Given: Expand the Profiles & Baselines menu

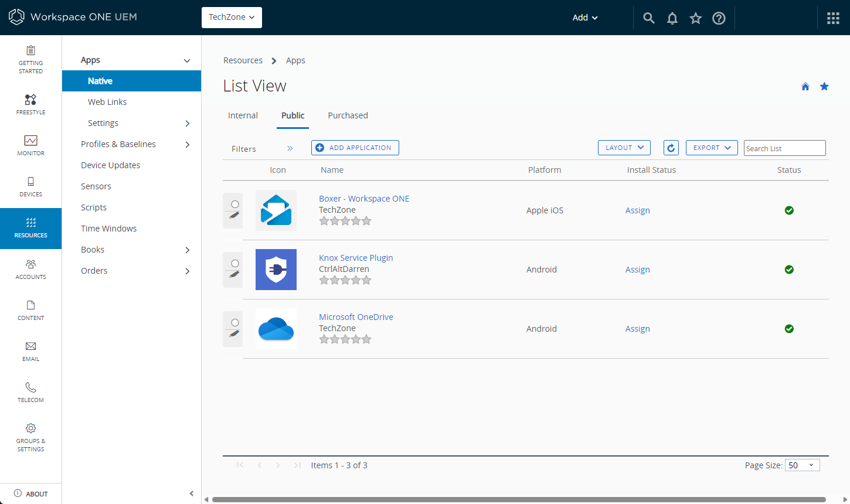Looking at the screenshot, I should [135, 144].
